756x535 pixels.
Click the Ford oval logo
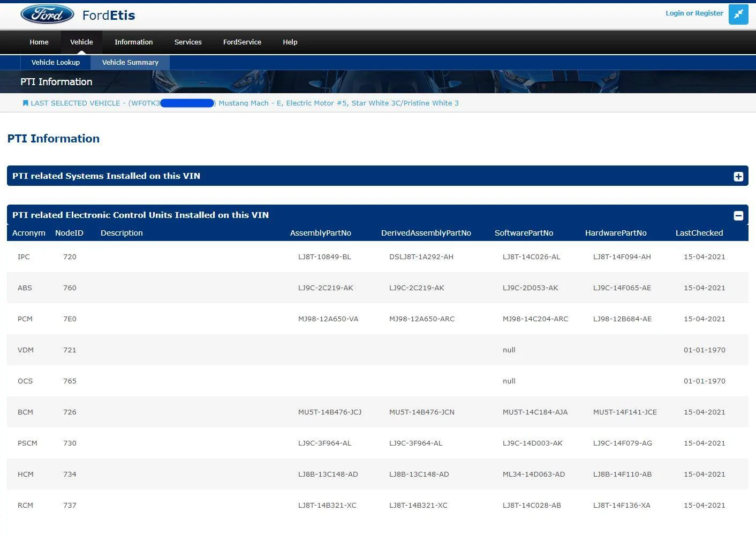(47, 14)
